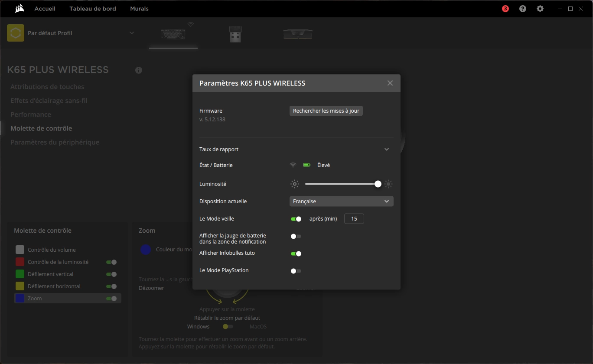Select the USB wireless dongle device

tap(235, 34)
